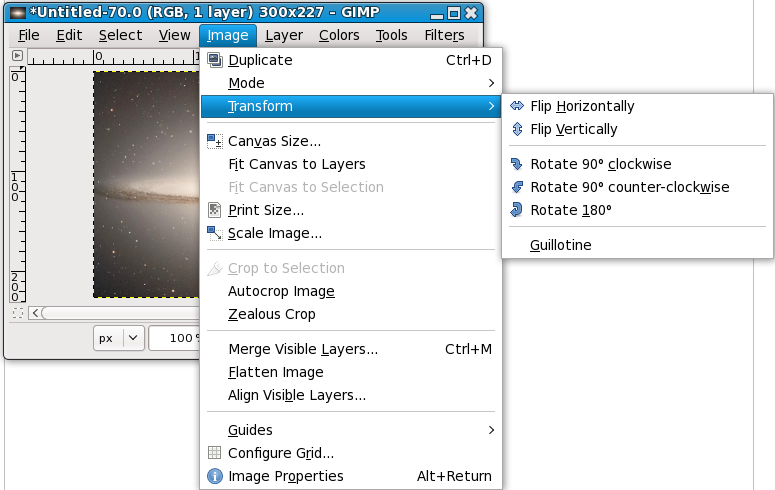Click the Canvas Size icon
This screenshot has width=775, height=490.
[214, 141]
